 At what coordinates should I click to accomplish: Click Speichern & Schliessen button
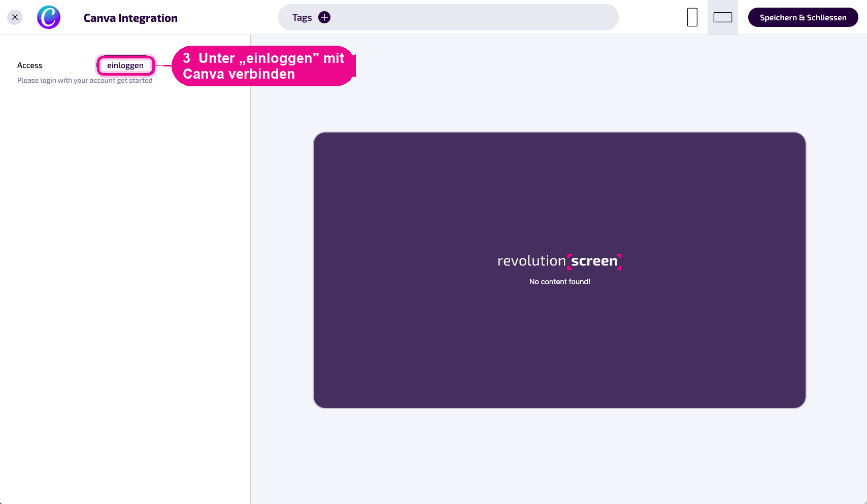pyautogui.click(x=803, y=17)
